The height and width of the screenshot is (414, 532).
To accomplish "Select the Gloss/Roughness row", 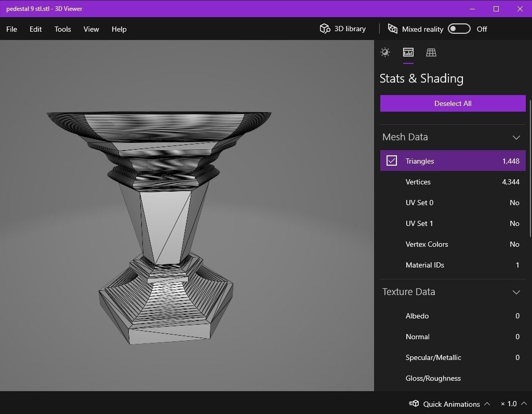I will [453, 378].
